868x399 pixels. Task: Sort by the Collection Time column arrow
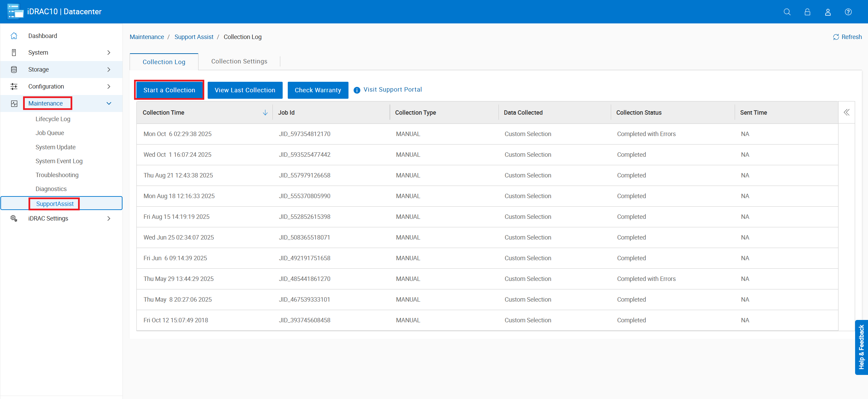(265, 112)
